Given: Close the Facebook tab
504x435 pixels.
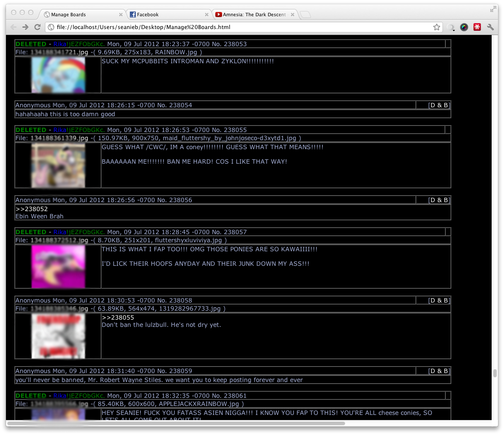Looking at the screenshot, I should pyautogui.click(x=207, y=15).
